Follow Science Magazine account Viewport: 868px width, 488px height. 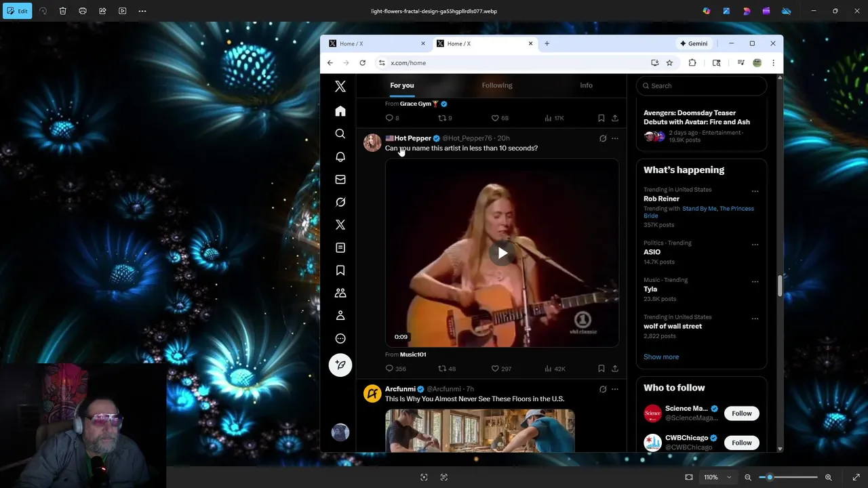pos(741,413)
